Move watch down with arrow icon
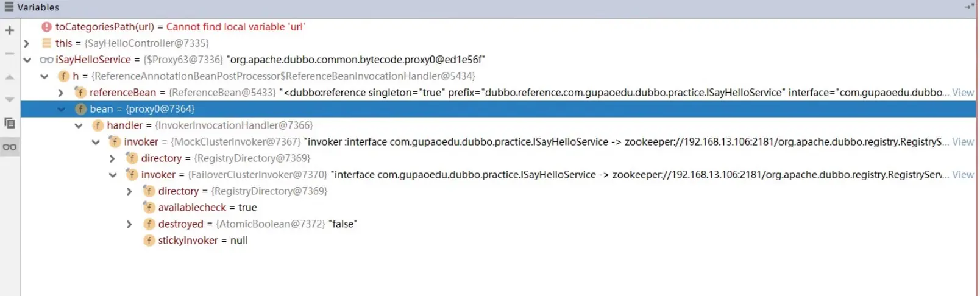 tap(10, 100)
